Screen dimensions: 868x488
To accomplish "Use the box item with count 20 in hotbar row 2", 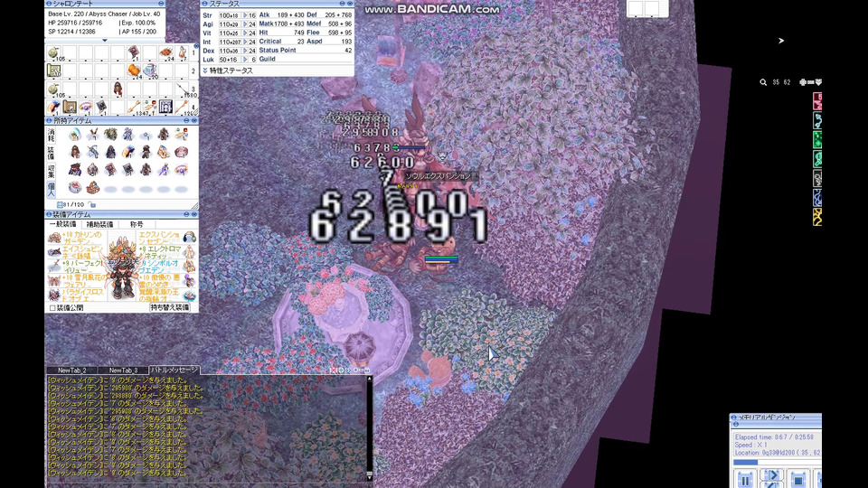I will pos(150,70).
